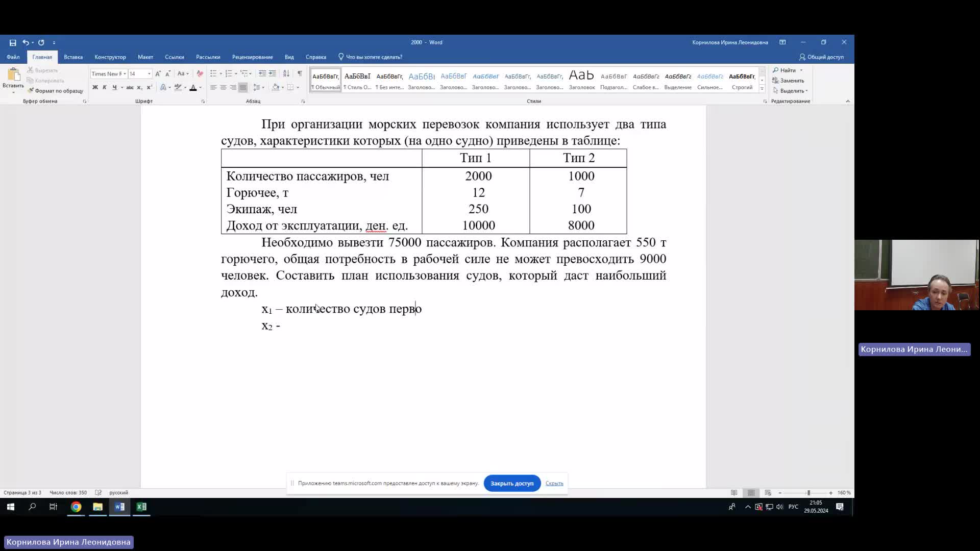Click the word count 'Число слов: 350'
The image size is (980, 551).
click(68, 493)
